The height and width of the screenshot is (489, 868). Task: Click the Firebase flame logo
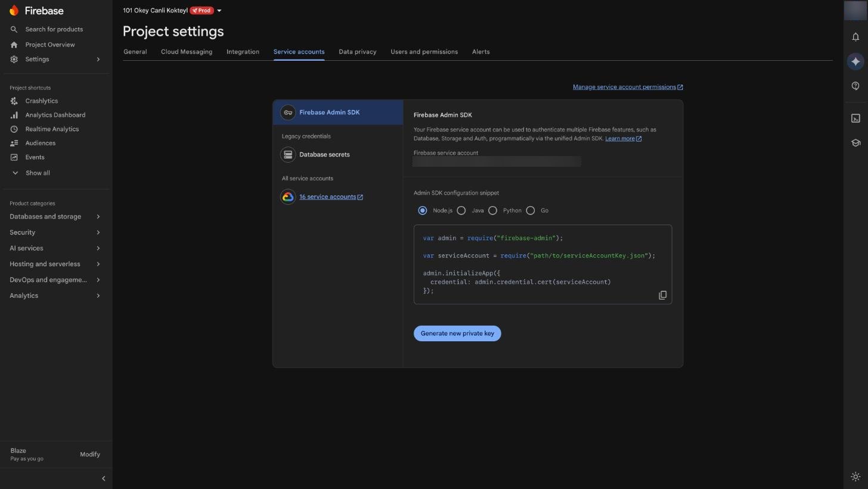point(14,10)
